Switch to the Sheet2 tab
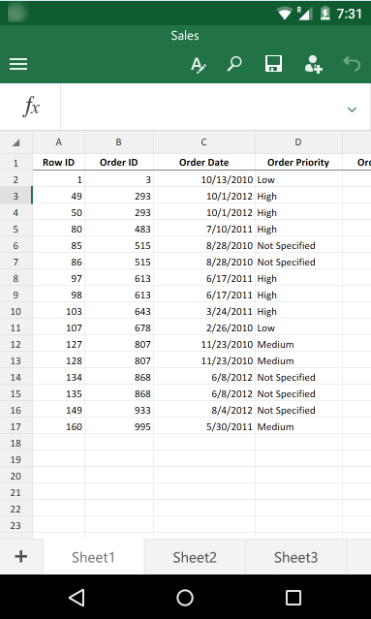This screenshot has width=371, height=619. tap(195, 557)
